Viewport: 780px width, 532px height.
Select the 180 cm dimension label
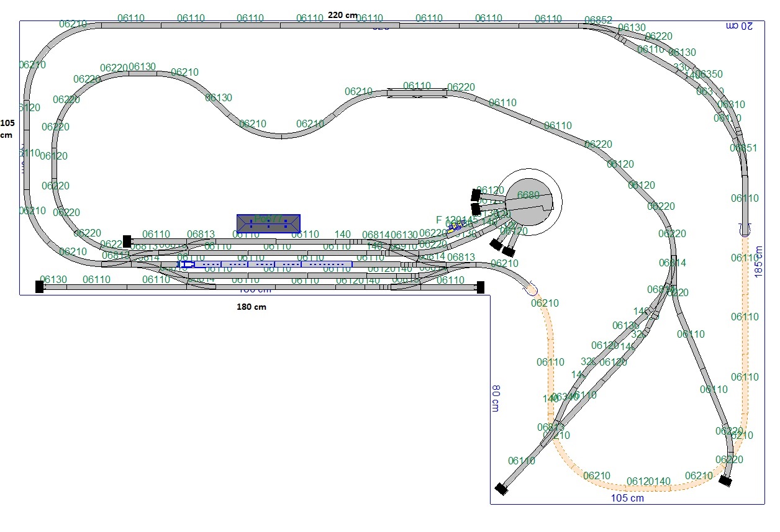click(x=252, y=307)
